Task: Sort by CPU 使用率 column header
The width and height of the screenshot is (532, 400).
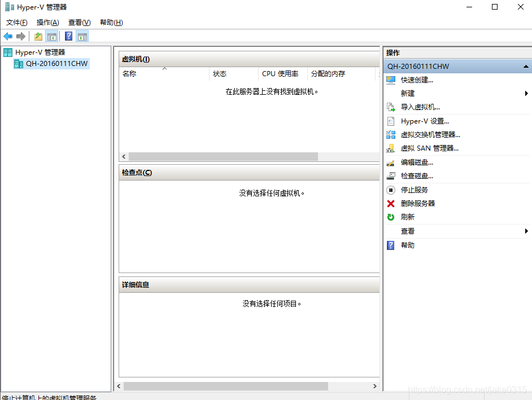Action: 283,73
